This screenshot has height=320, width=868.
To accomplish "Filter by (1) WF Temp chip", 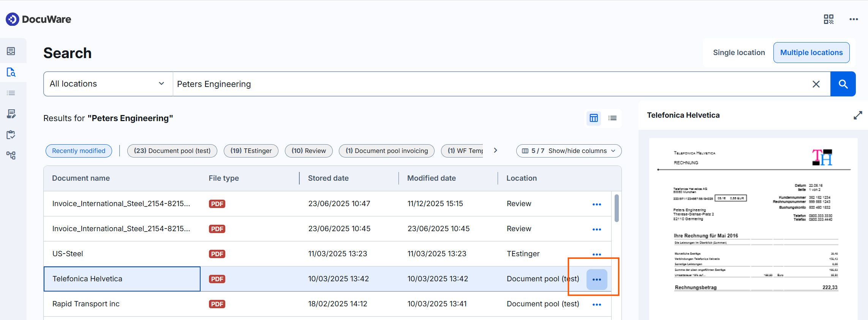I will click(462, 151).
